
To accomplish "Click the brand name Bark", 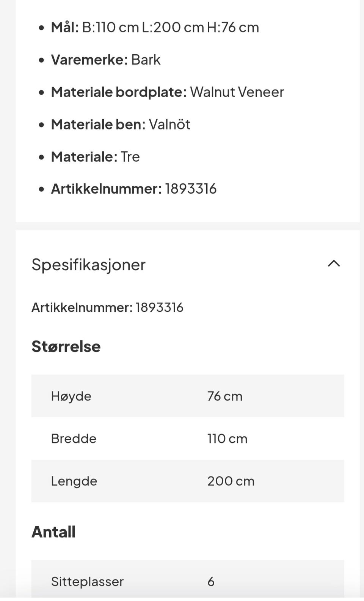I will (146, 60).
